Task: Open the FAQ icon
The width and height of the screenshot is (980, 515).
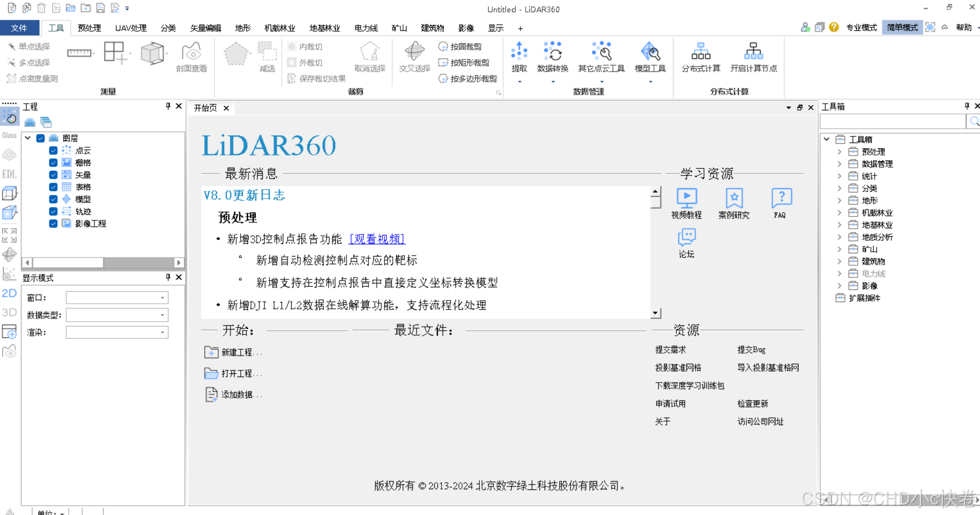Action: coord(781,198)
